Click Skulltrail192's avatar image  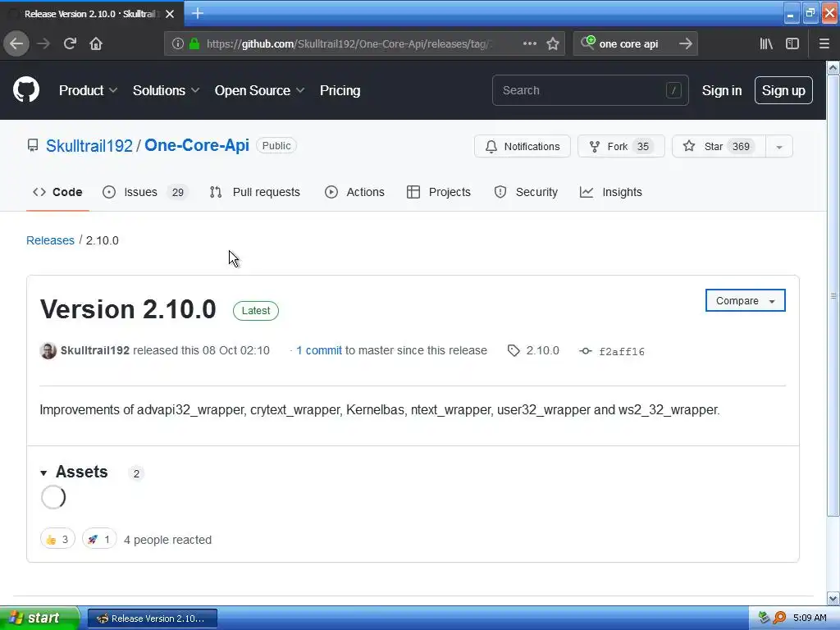(48, 351)
